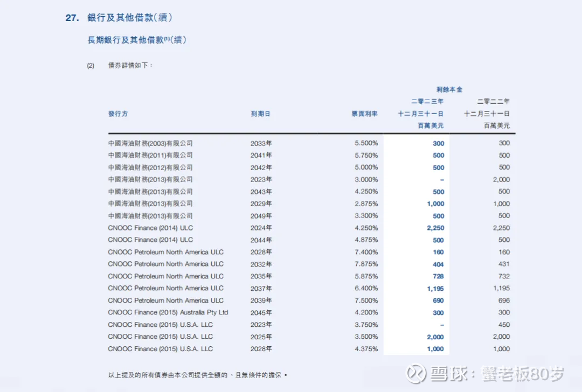Click the 剩餘本金 header label
Image resolution: width=582 pixels, height=392 pixels.
pos(449,89)
